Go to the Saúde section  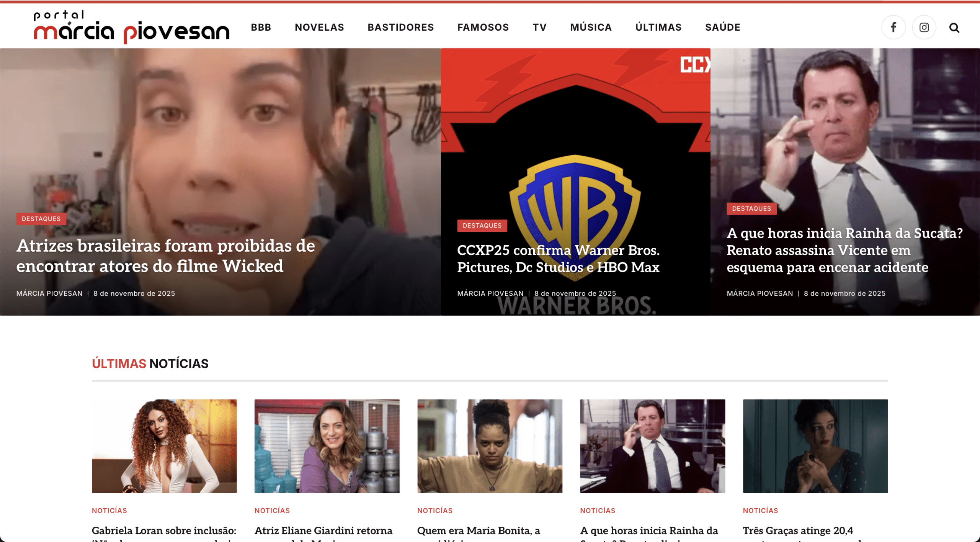click(x=722, y=27)
